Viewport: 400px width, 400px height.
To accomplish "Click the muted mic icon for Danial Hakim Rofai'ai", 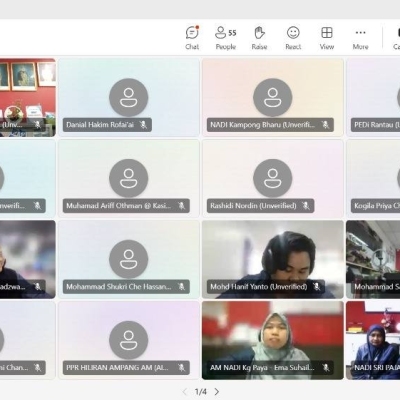I will coord(143,125).
